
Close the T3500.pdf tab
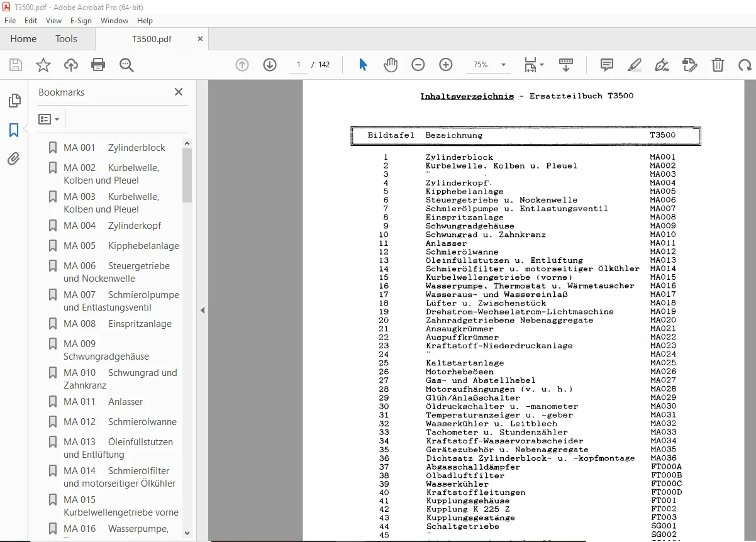pyautogui.click(x=200, y=38)
